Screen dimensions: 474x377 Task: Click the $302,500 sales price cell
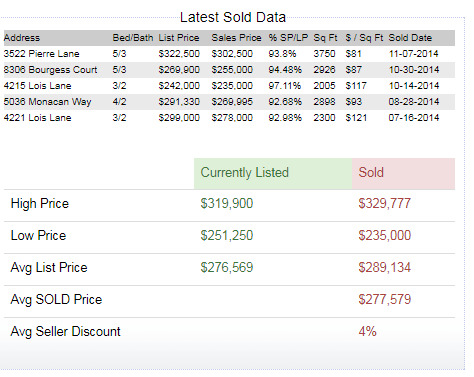pyautogui.click(x=232, y=54)
